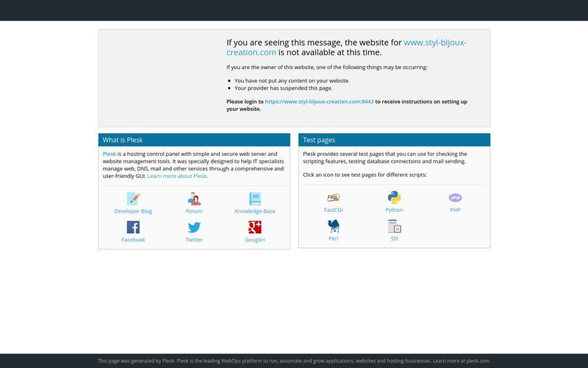Click the 'What is Plesk' panel header

(x=194, y=140)
